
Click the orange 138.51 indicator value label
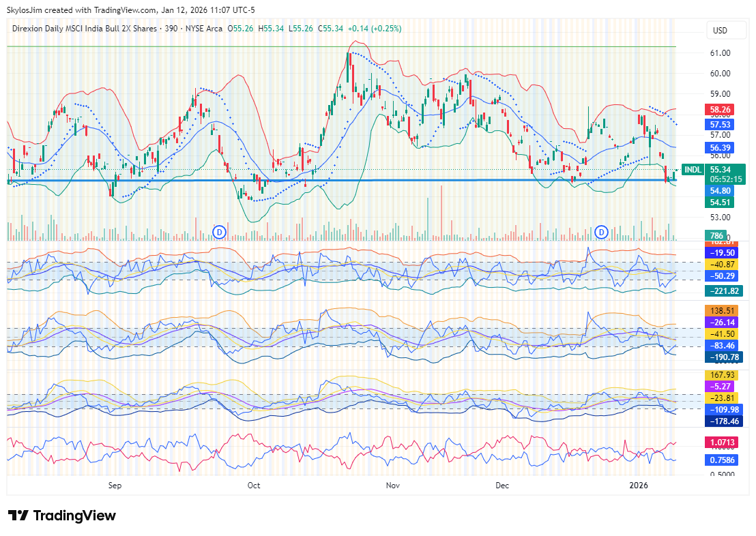(x=723, y=310)
